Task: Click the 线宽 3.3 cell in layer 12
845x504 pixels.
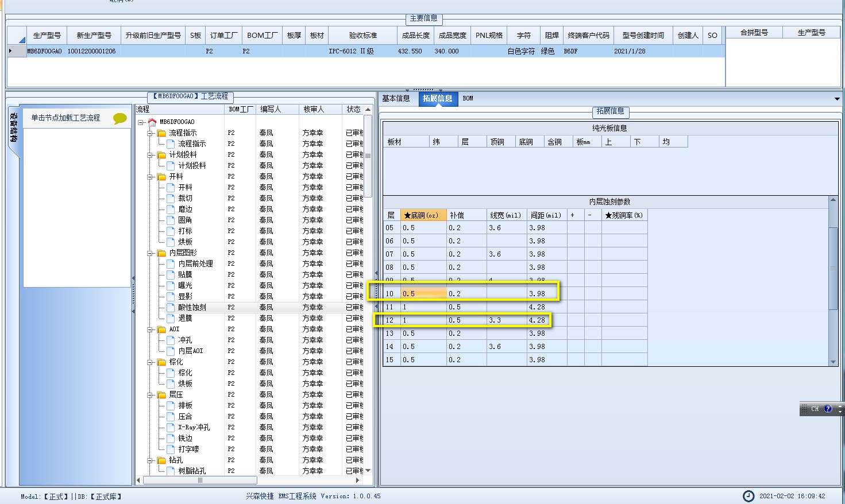Action: [507, 320]
